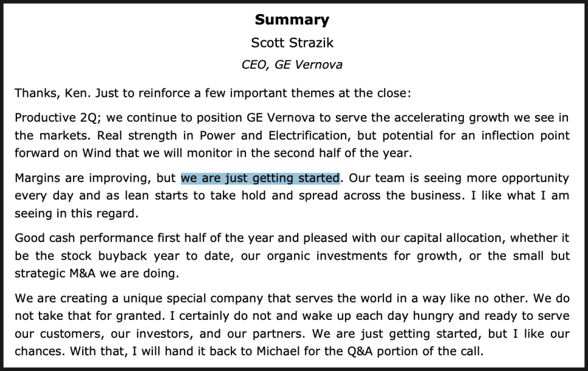Click the sentence starting "Thanks, Ken"
This screenshot has width=588, height=371.
coord(212,93)
